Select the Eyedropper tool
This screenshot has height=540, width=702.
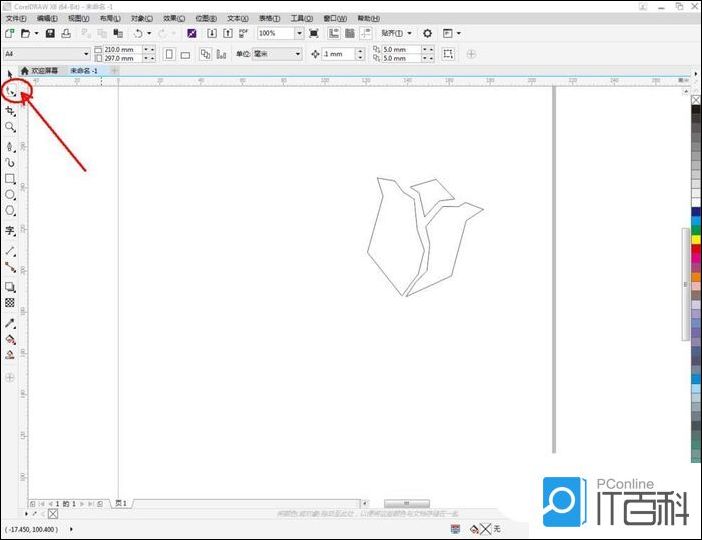click(10, 323)
